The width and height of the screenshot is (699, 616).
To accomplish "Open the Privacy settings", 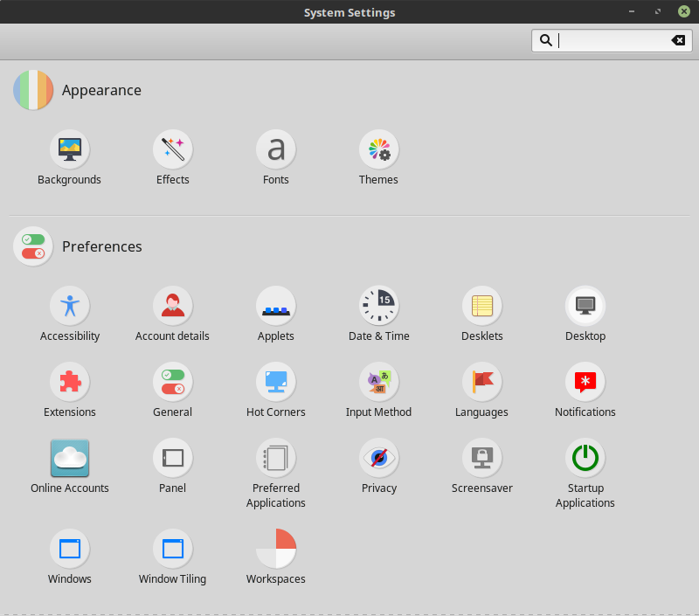I will click(x=379, y=459).
